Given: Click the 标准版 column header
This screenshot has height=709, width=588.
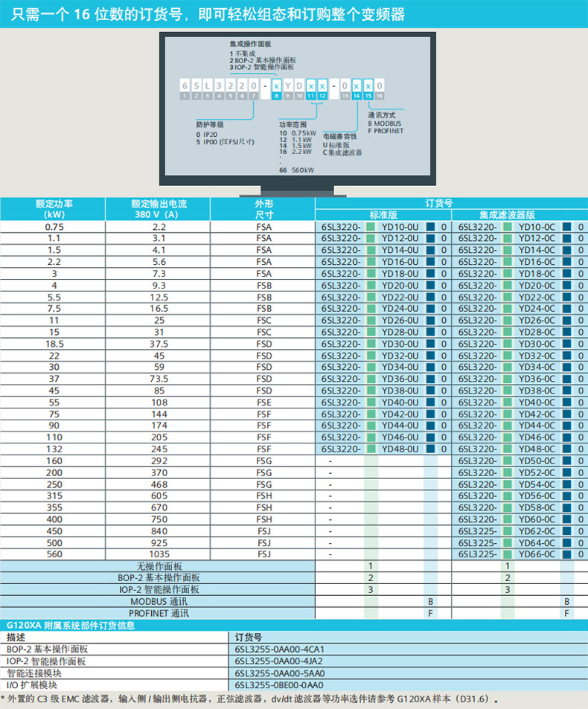Looking at the screenshot, I should point(383,214).
